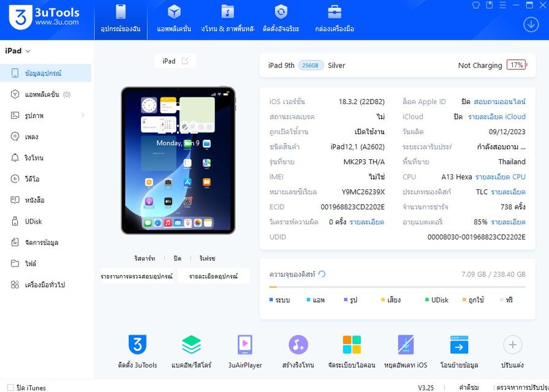Click the ปิด power off button

(x=177, y=258)
